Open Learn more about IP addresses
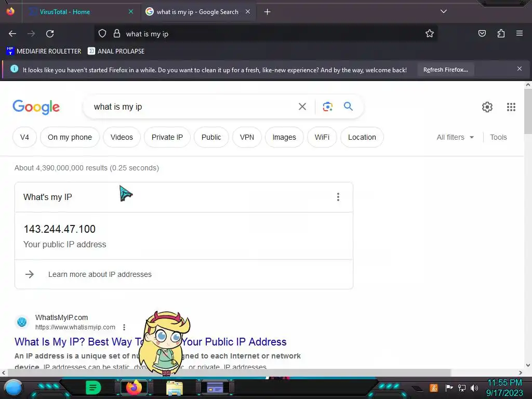The width and height of the screenshot is (532, 399). (x=100, y=274)
